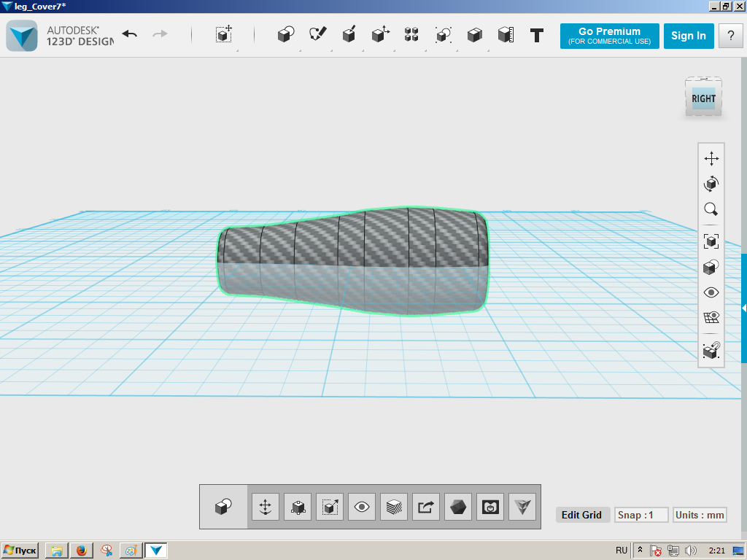Select the Text tool
Screen dimensions: 747x560
point(537,35)
